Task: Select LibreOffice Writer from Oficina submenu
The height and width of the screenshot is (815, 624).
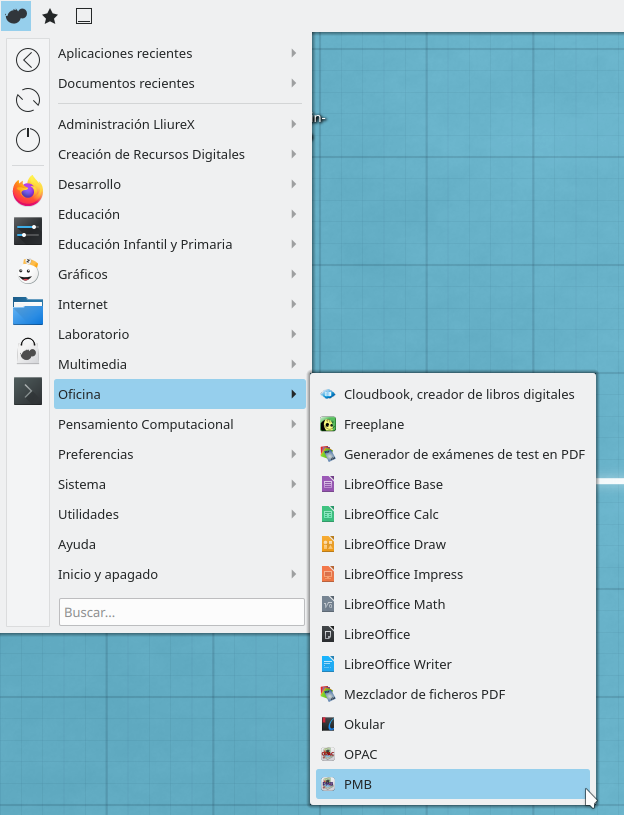Action: point(397,664)
